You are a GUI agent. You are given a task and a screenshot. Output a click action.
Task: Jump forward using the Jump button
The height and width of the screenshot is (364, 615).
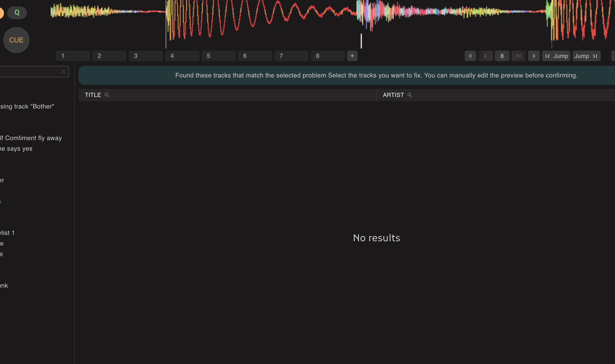(x=586, y=56)
